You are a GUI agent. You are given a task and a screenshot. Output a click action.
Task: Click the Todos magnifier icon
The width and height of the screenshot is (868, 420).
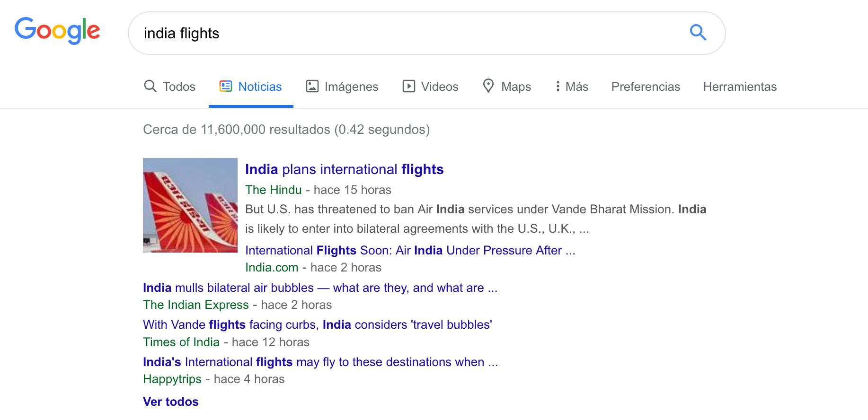150,86
